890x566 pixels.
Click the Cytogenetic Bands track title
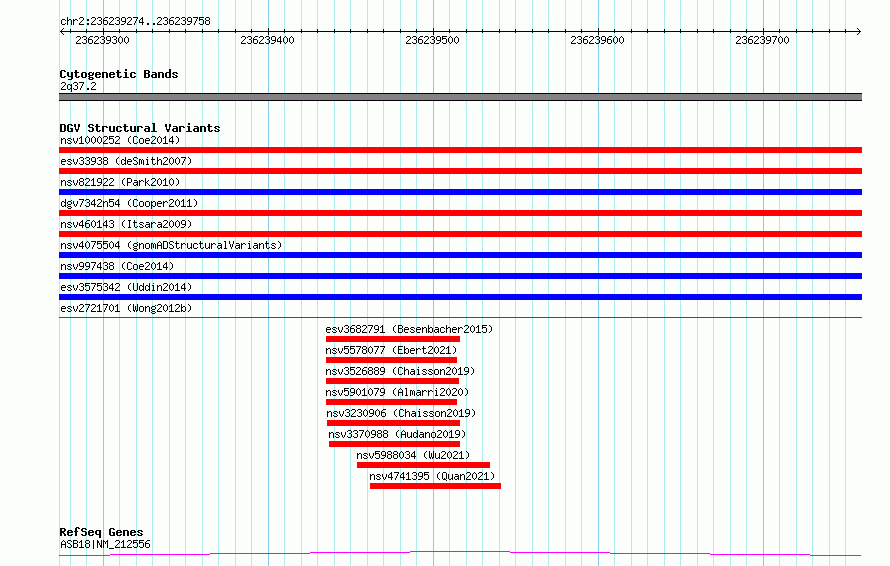(x=119, y=74)
